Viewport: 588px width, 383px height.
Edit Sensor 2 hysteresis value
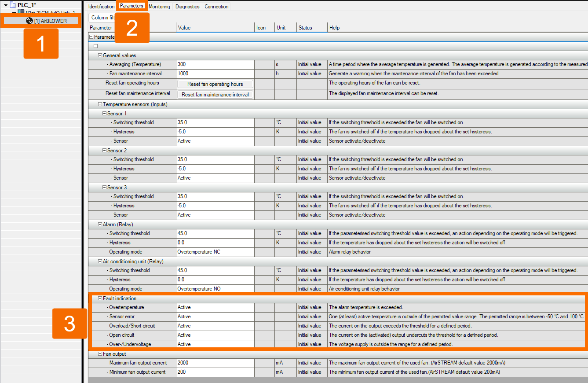215,169
